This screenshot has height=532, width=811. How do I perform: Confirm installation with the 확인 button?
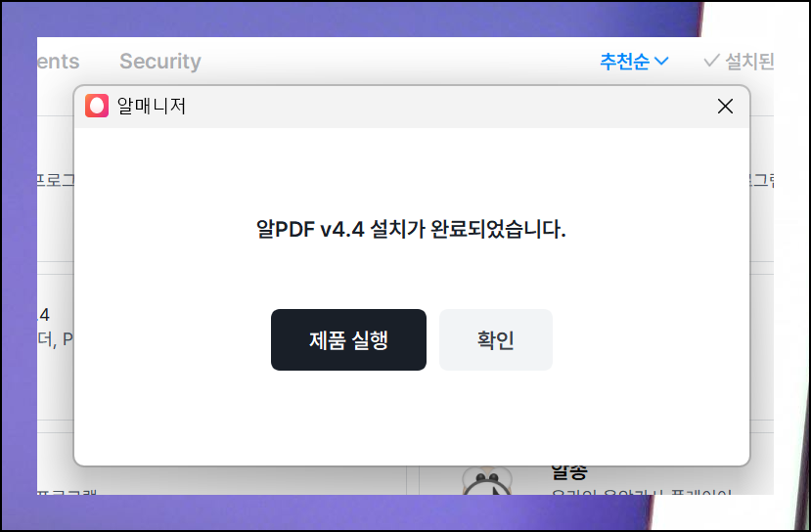[x=495, y=339]
